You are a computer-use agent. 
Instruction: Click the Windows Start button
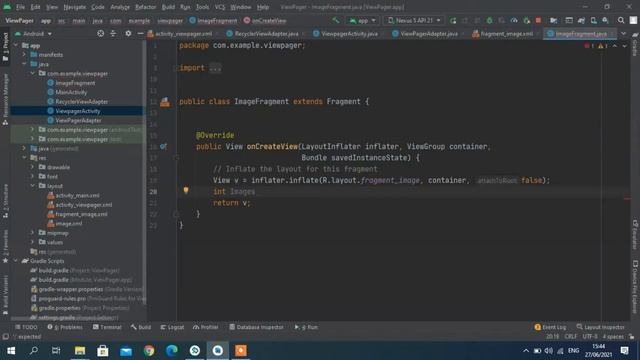pyautogui.click(x=11, y=351)
